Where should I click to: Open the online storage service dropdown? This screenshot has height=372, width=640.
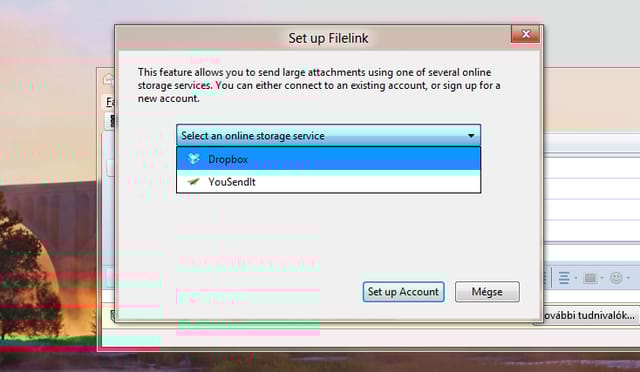coord(329,135)
